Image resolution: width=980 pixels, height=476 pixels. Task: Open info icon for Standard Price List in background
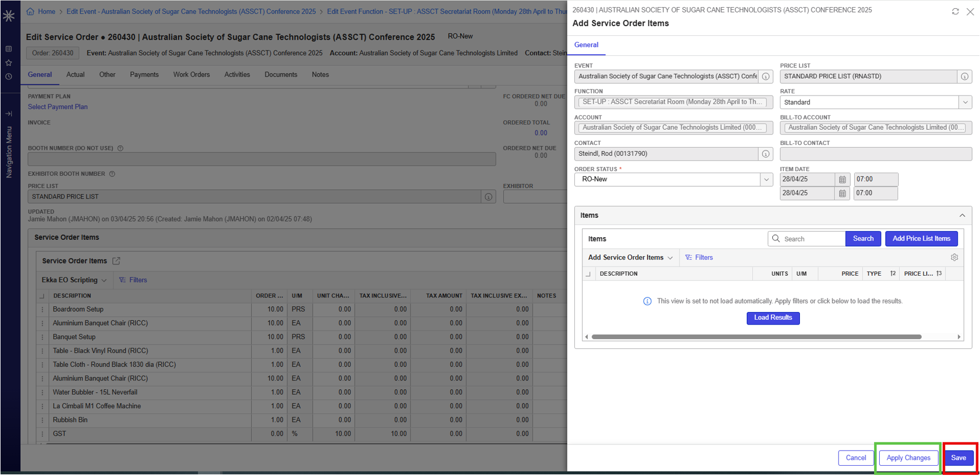click(x=489, y=196)
